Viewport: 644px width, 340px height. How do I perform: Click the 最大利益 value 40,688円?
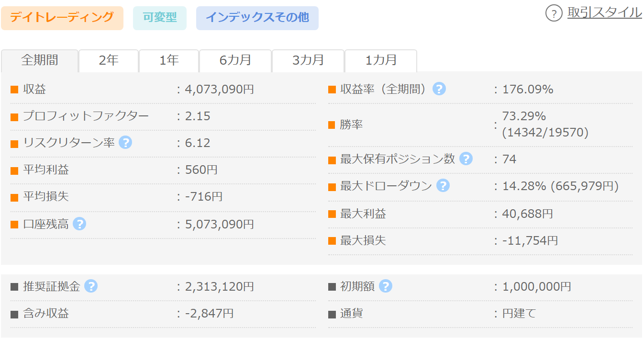point(528,214)
